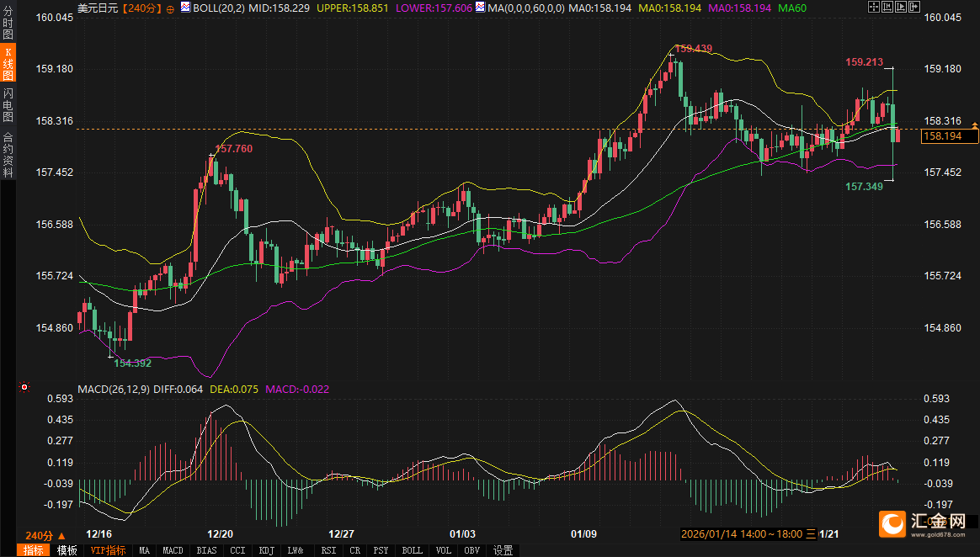Click the small target icon left of MACD panel
This screenshot has height=557, width=980.
point(24,388)
